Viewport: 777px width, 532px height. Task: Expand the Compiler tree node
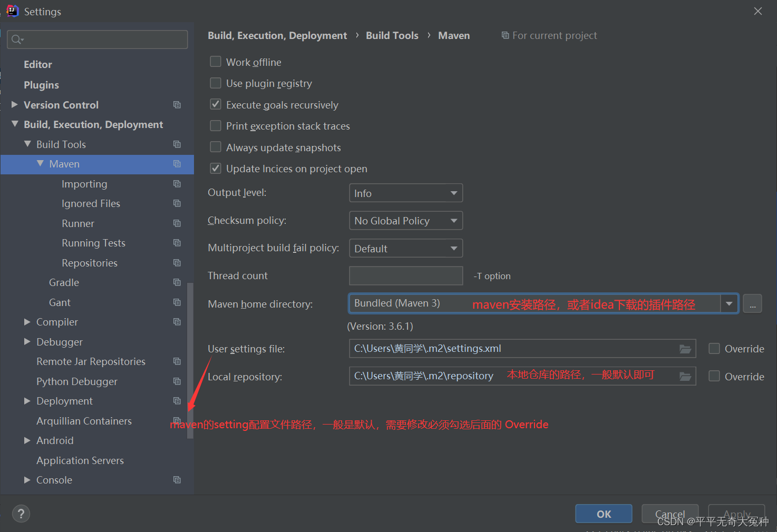click(27, 322)
